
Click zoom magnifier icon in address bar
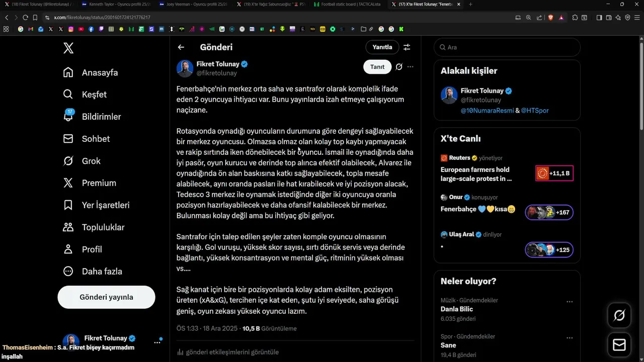pyautogui.click(x=528, y=17)
